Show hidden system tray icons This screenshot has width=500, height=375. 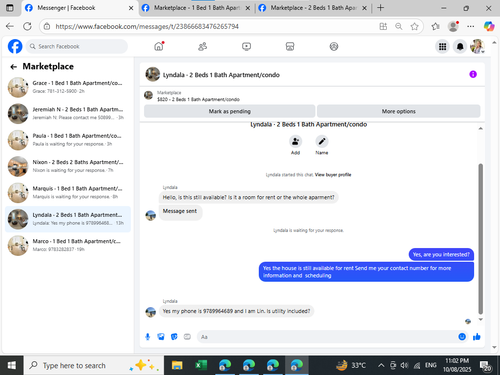[x=381, y=366]
